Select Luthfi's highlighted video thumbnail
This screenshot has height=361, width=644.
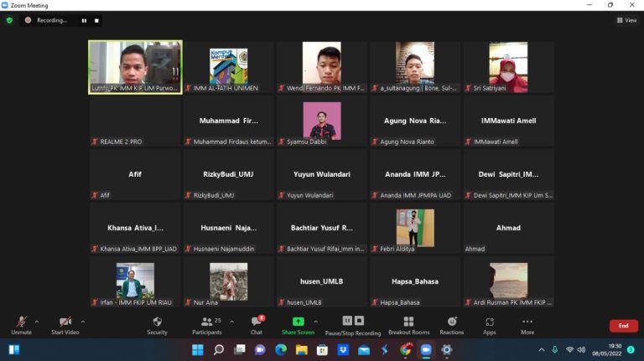[135, 67]
